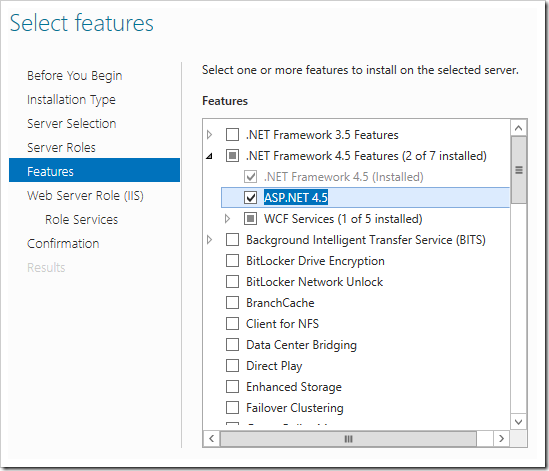
Task: Select .NET Framework 4.5 Features (2 of 7 installed) label
Action: 366,156
